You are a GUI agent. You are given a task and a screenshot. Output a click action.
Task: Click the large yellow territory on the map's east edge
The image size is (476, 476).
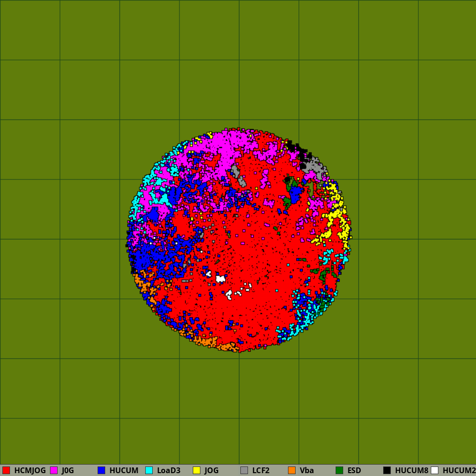pos(335,216)
